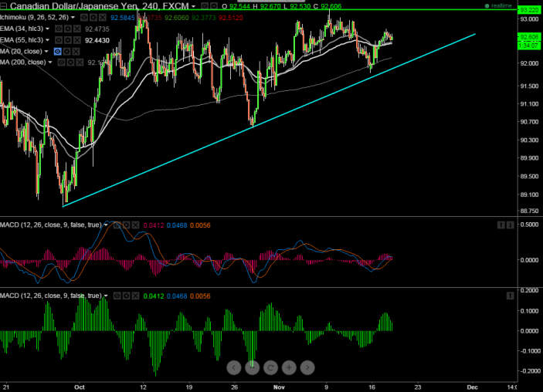Expand the EMA (34, hlc3) dropdown arrow

(47, 29)
